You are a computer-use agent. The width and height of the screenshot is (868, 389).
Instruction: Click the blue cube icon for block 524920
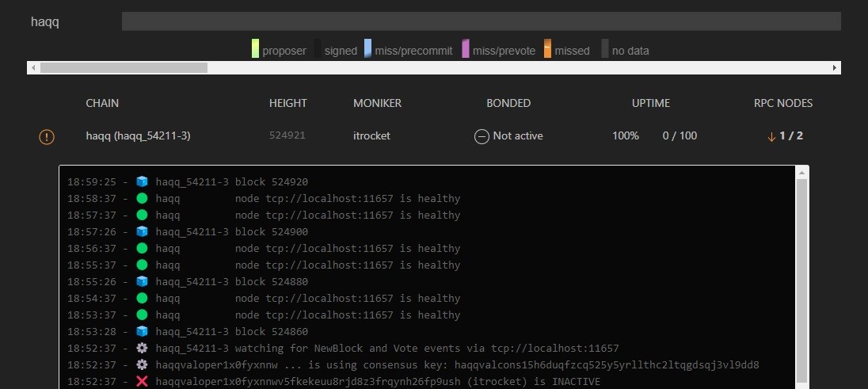pyautogui.click(x=142, y=181)
